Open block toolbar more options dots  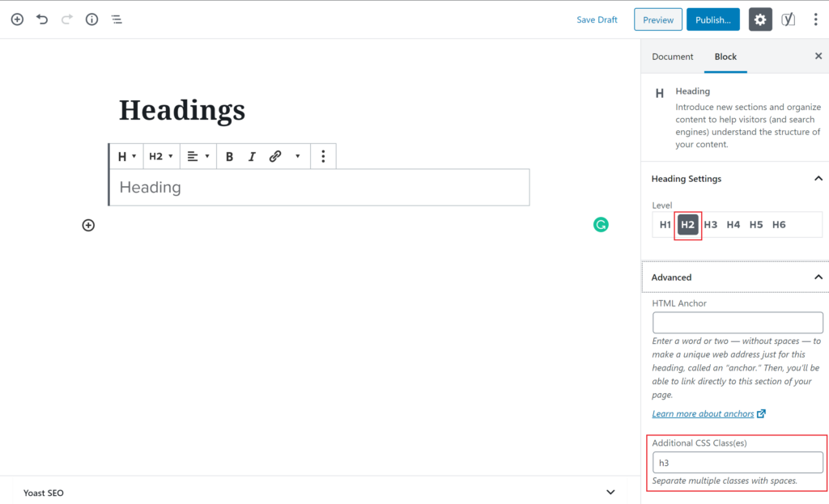(323, 156)
